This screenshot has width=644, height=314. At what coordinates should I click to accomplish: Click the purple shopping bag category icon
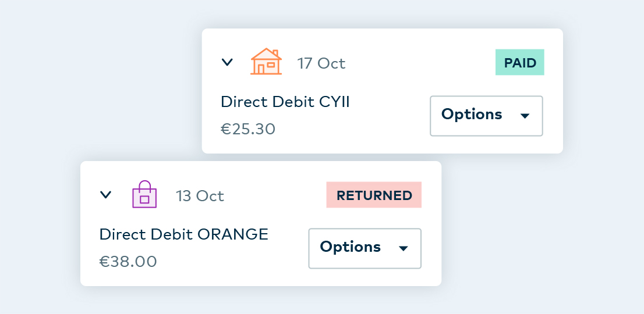144,194
